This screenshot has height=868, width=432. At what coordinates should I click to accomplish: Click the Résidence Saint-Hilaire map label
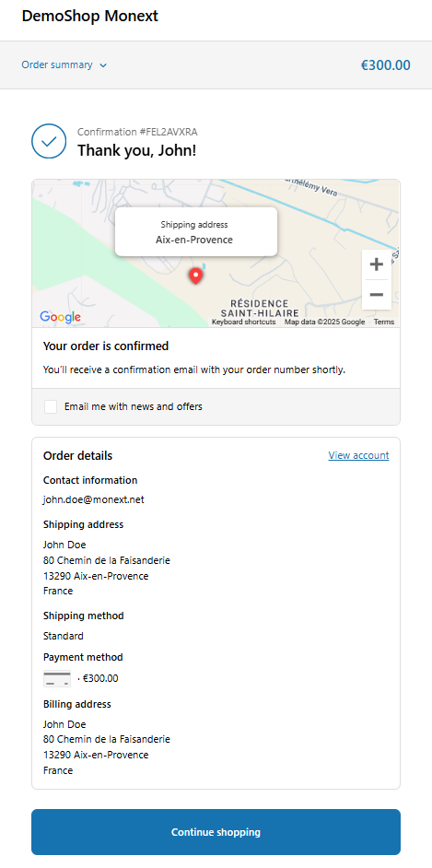[260, 309]
